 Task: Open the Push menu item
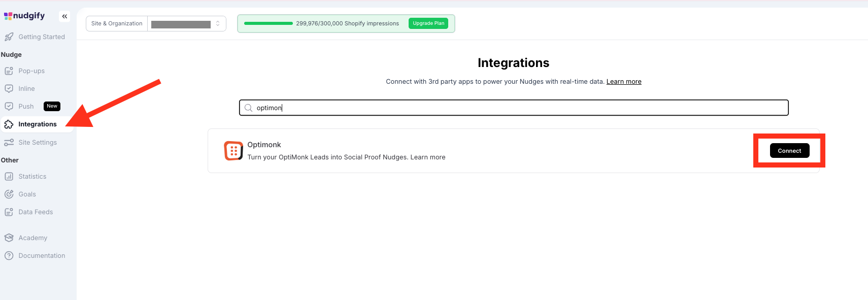tap(26, 107)
